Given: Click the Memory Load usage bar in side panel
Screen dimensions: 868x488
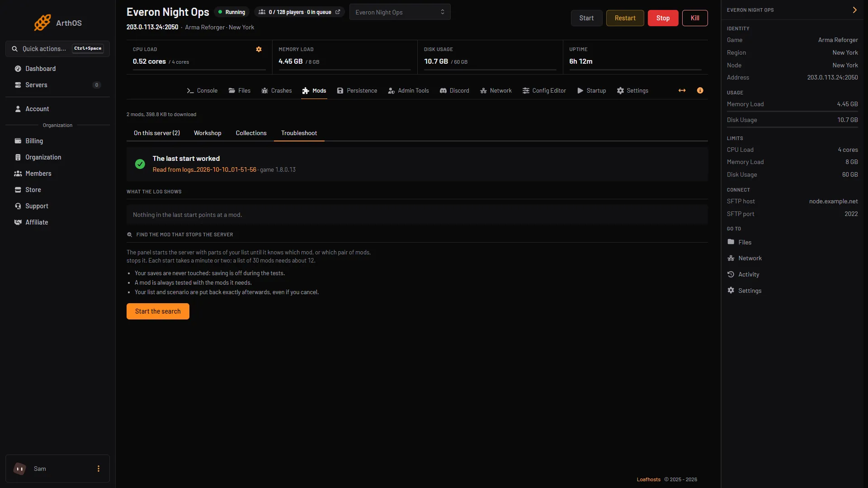Looking at the screenshot, I should pyautogui.click(x=792, y=112).
